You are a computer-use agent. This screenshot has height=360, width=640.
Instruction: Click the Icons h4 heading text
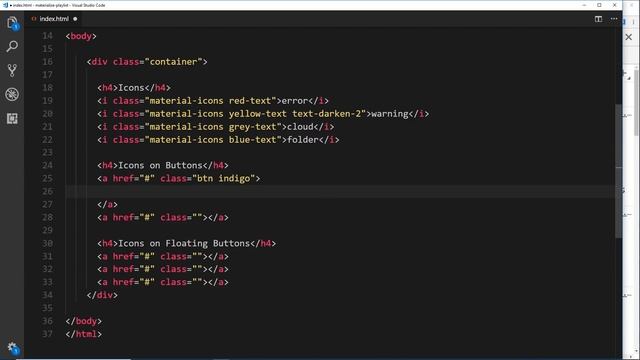tap(131, 88)
